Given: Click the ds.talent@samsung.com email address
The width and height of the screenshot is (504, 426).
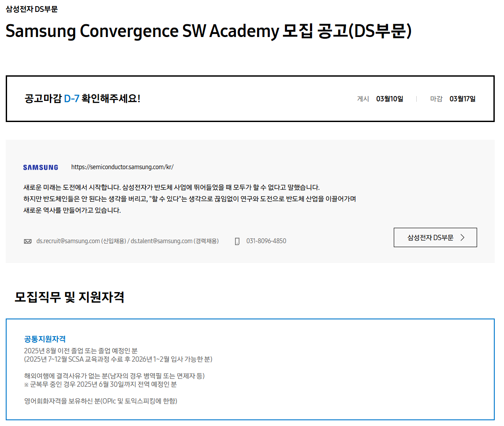Looking at the screenshot, I should point(161,241).
